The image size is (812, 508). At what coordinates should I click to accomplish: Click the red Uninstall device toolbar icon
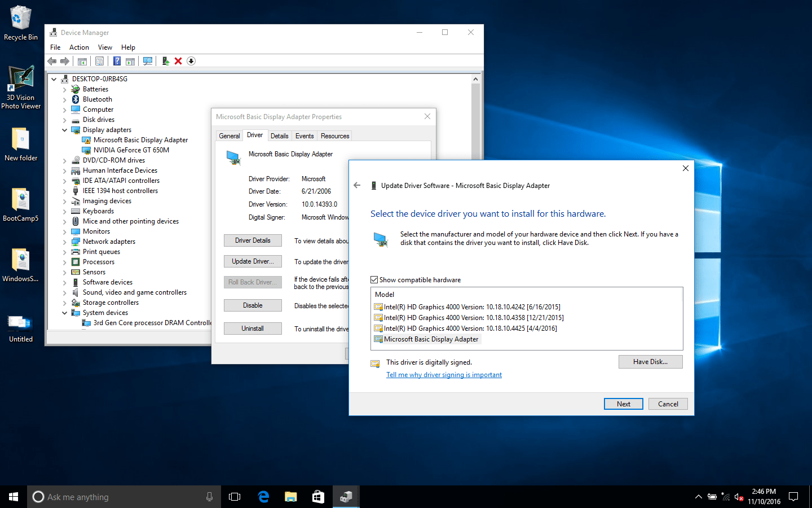(x=178, y=61)
